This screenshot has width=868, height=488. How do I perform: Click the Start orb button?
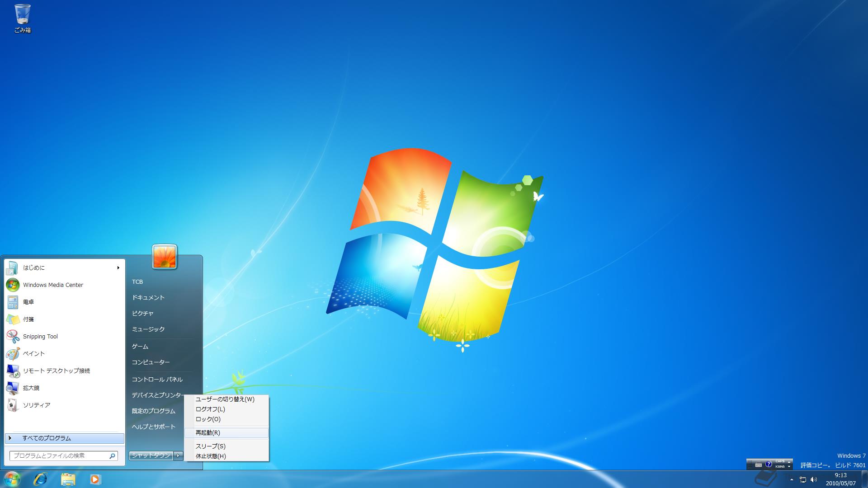(x=12, y=479)
